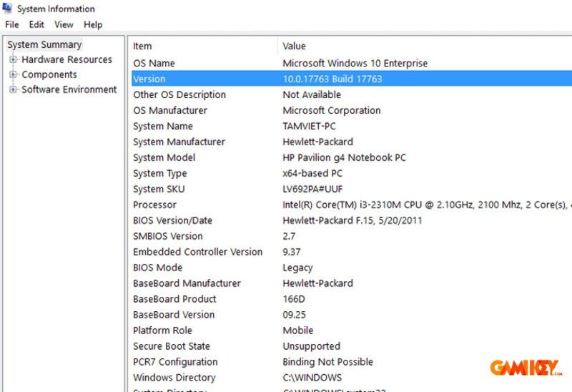
Task: Click the Microsoft Corporation value
Action: coord(332,110)
